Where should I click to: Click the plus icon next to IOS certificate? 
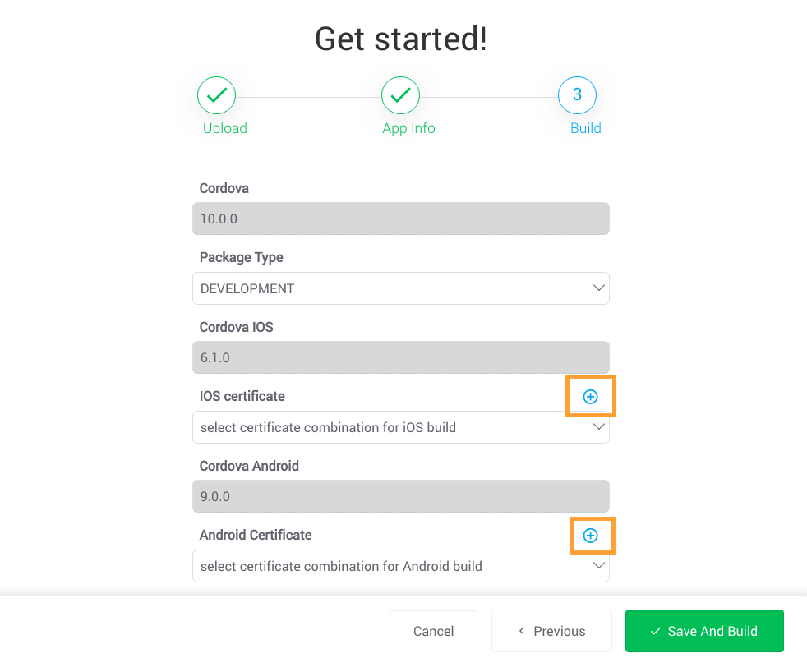point(590,396)
